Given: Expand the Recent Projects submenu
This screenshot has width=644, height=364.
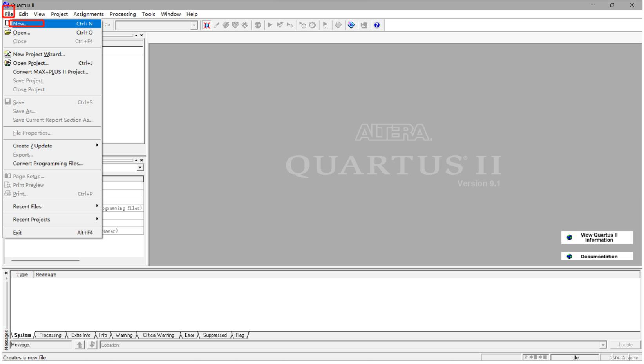Looking at the screenshot, I should [x=52, y=219].
